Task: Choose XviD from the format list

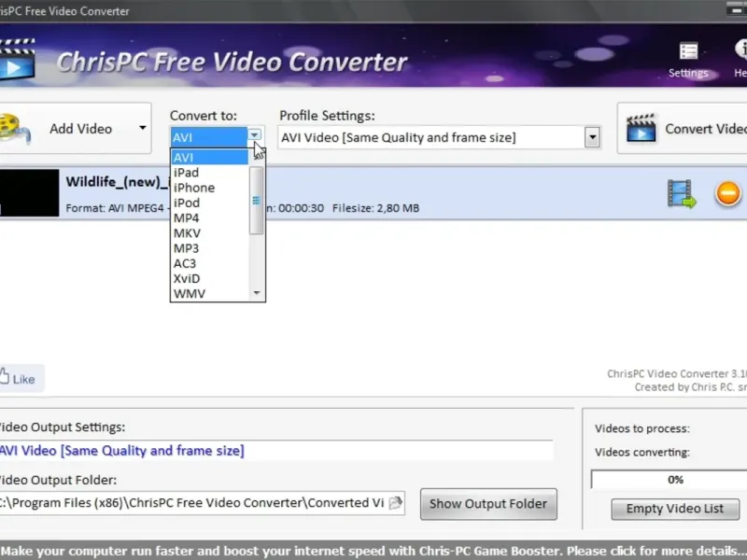Action: tap(209, 278)
